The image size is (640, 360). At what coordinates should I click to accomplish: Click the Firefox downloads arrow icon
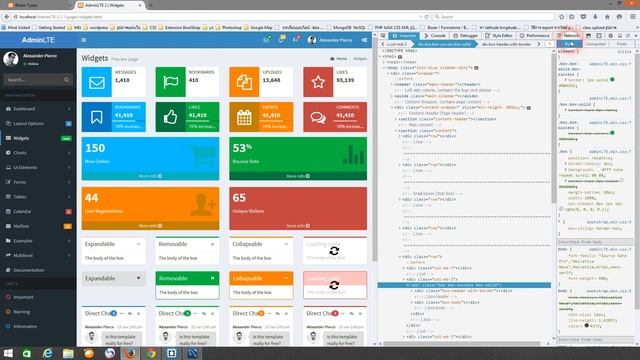[596, 17]
